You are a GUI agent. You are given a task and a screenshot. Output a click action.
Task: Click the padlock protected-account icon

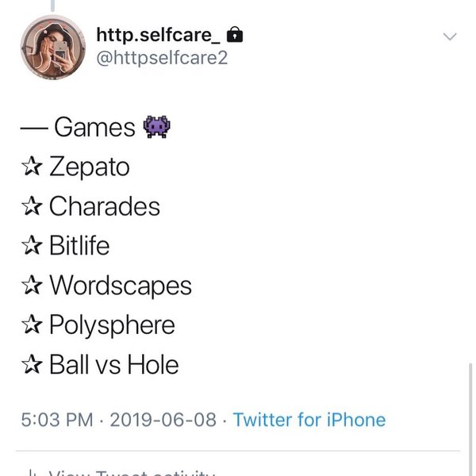[x=235, y=35]
